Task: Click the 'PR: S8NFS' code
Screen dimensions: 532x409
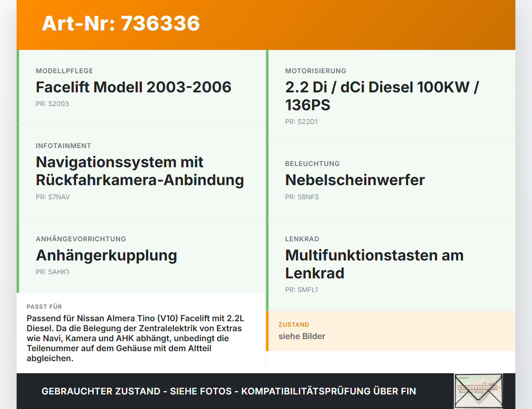Action: click(x=302, y=197)
